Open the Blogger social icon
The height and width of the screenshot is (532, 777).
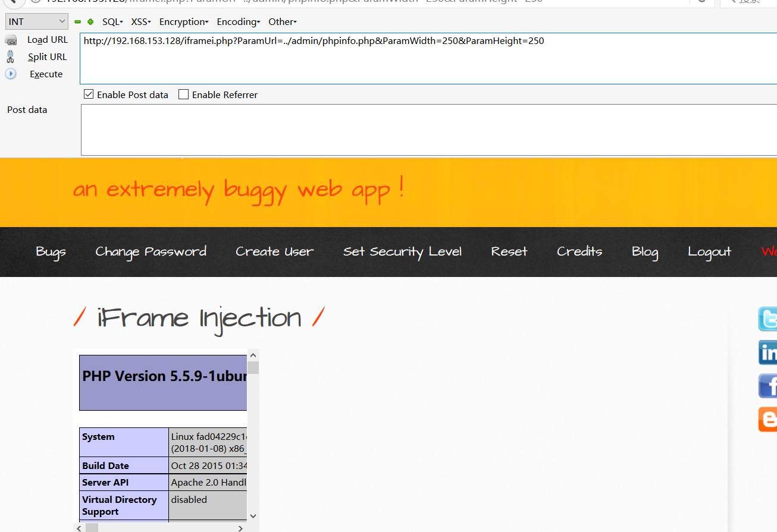click(767, 420)
